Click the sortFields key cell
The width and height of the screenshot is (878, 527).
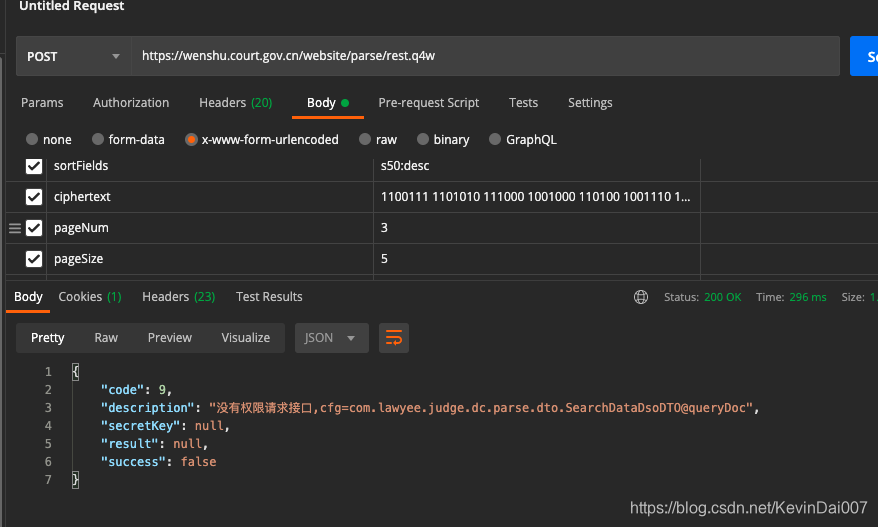click(x=210, y=166)
